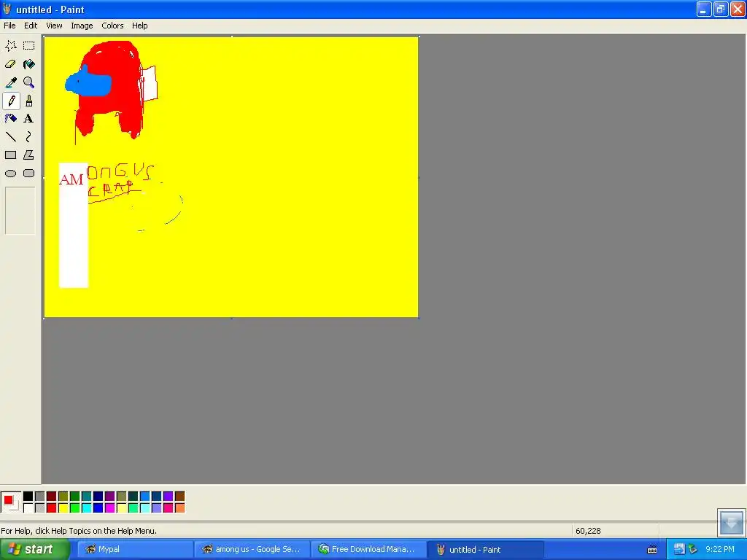Choose the light gray palette color

pos(39,508)
